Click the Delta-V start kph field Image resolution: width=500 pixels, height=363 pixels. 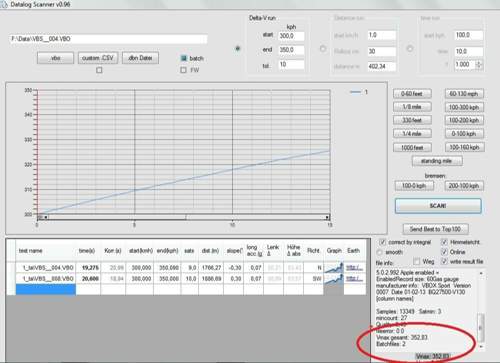coord(291,36)
